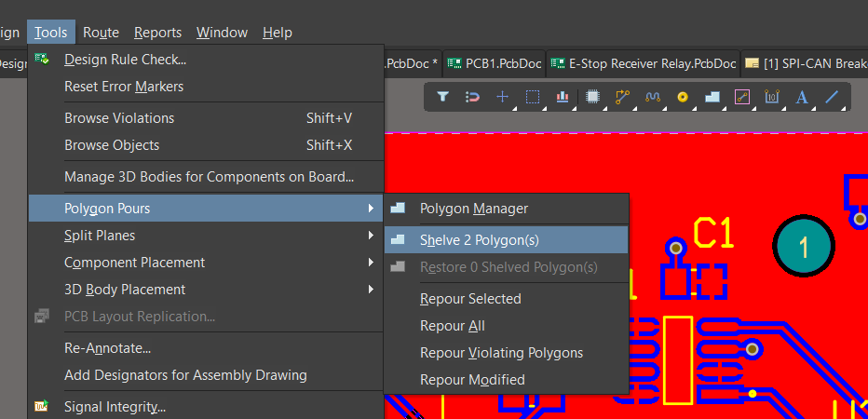Click the pink-boxed place fill icon
This screenshot has height=419, width=868.
pos(741,97)
